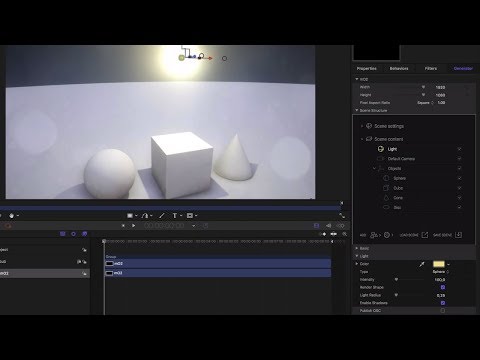Select the bezier pen tool
The image size is (480, 360).
click(x=145, y=216)
